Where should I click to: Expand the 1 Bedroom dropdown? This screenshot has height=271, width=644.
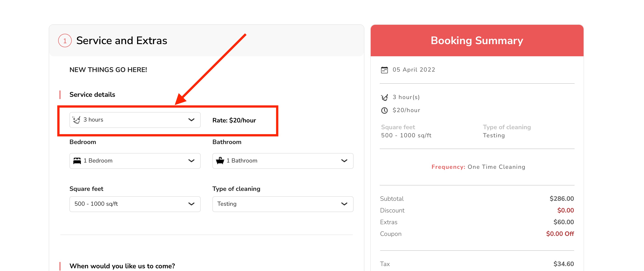point(135,161)
